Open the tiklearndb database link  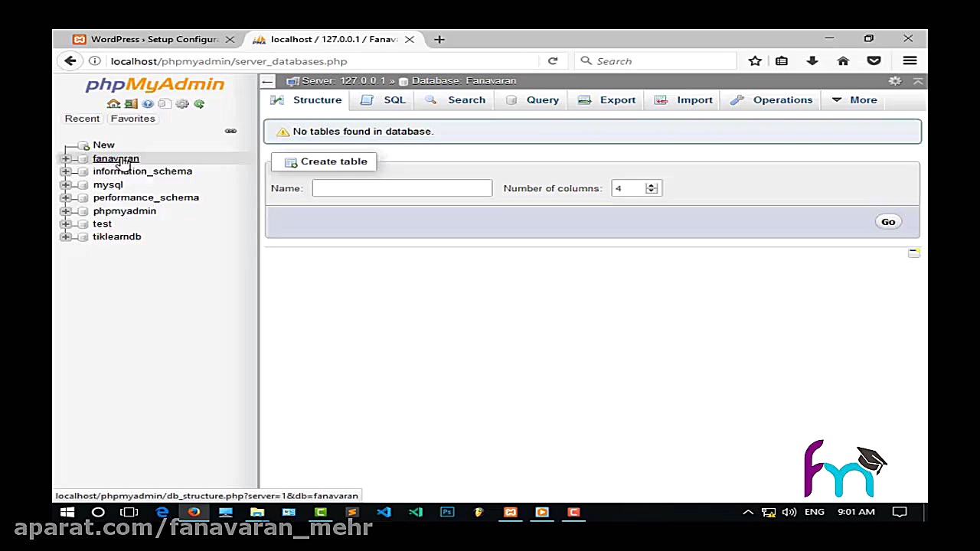116,236
